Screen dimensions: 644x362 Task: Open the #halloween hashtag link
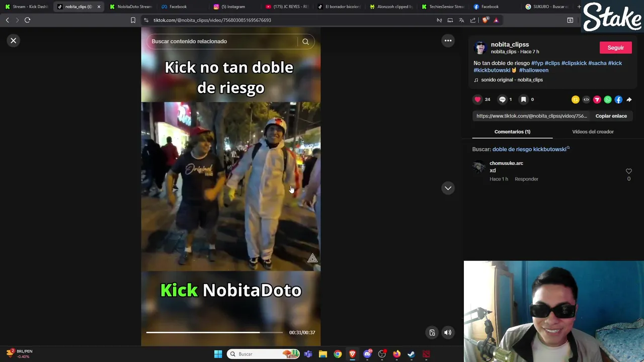(534, 70)
